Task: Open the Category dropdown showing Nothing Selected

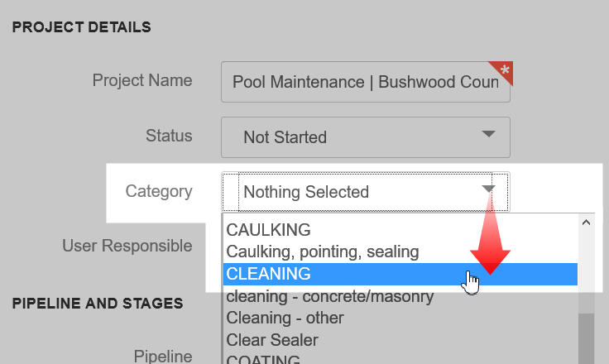Action: pos(366,192)
